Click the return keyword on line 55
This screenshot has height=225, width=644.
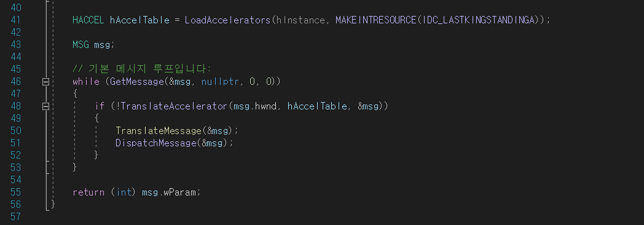coord(88,192)
